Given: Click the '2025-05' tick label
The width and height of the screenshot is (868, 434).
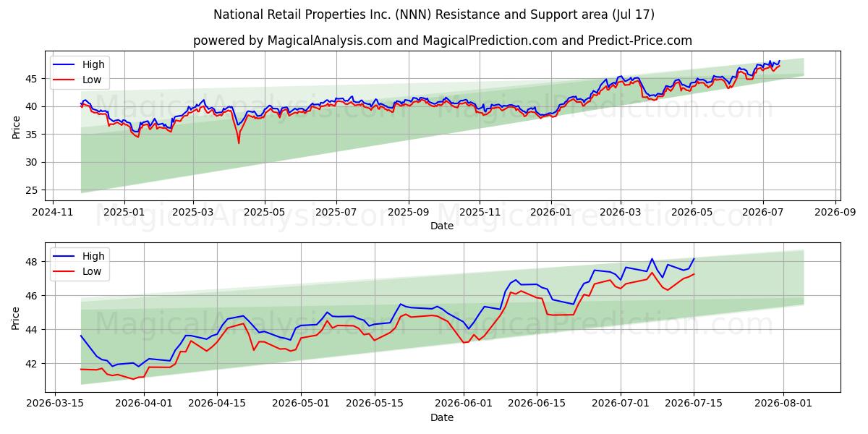Looking at the screenshot, I should (x=264, y=212).
